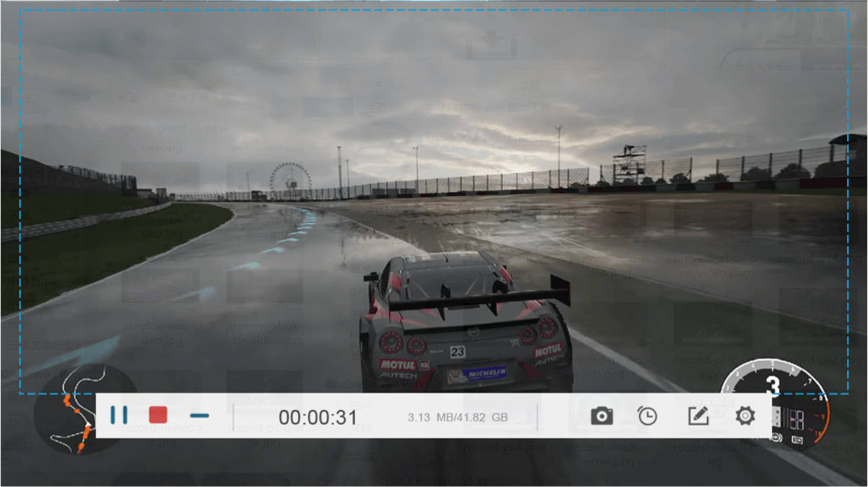Click the 00:00:31 elapsed time readout
The width and height of the screenshot is (868, 487).
(318, 417)
